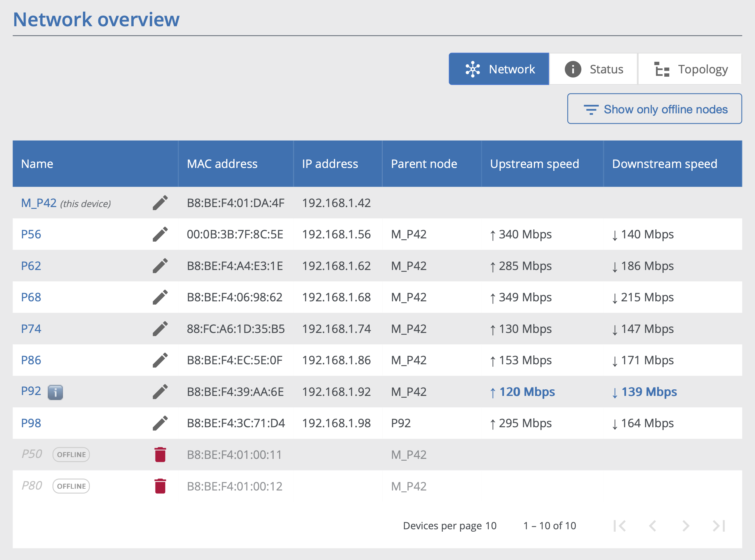Select offline node name P50

pos(32,454)
